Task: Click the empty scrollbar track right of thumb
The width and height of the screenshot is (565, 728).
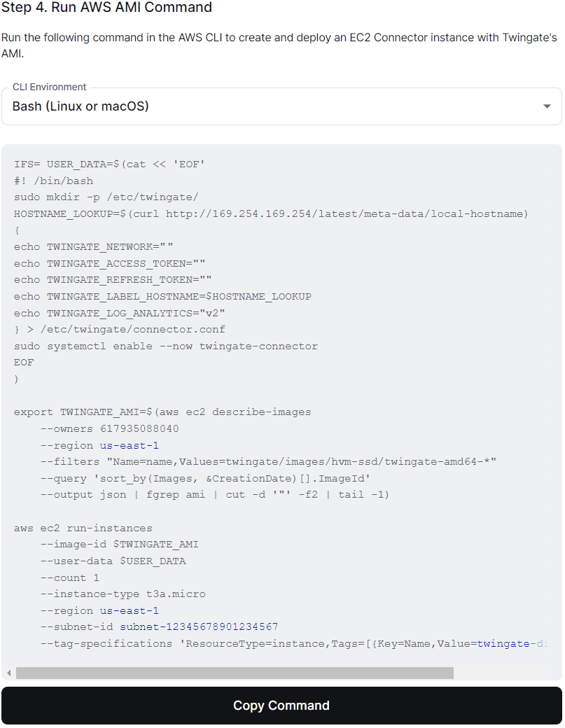Action: click(x=505, y=673)
